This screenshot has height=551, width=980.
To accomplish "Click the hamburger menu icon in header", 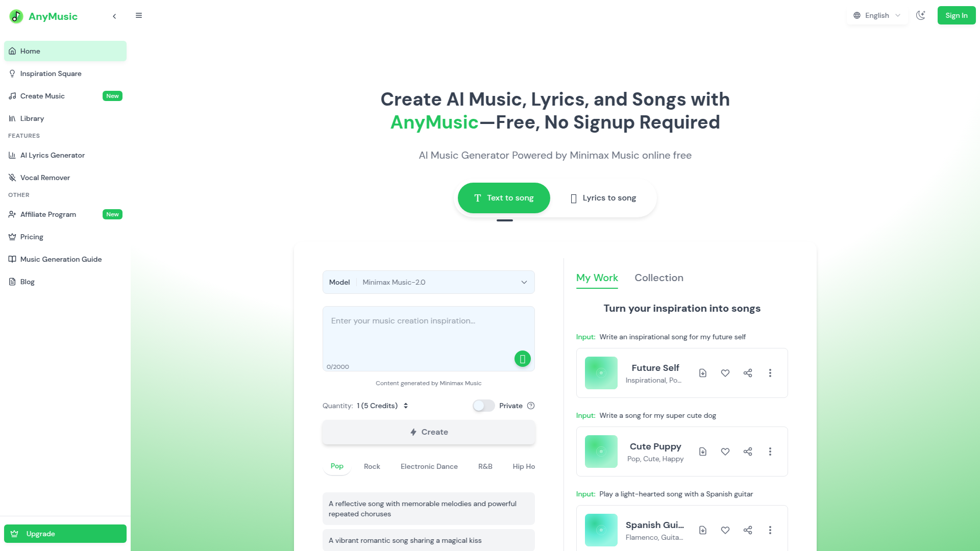I will click(x=139, y=15).
